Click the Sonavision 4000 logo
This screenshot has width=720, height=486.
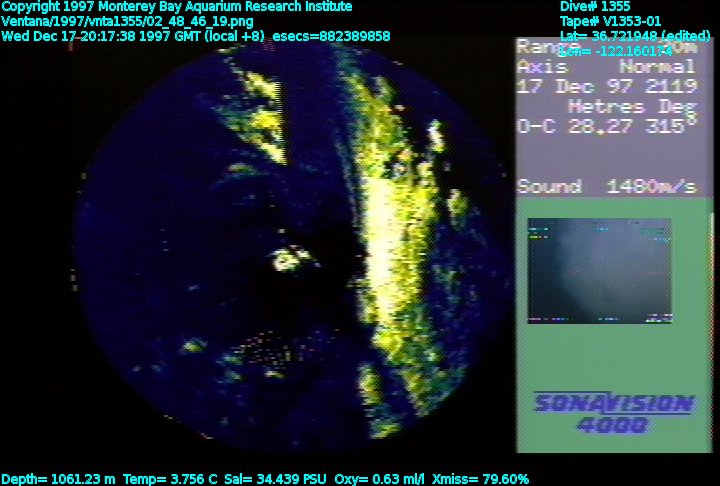[612, 412]
